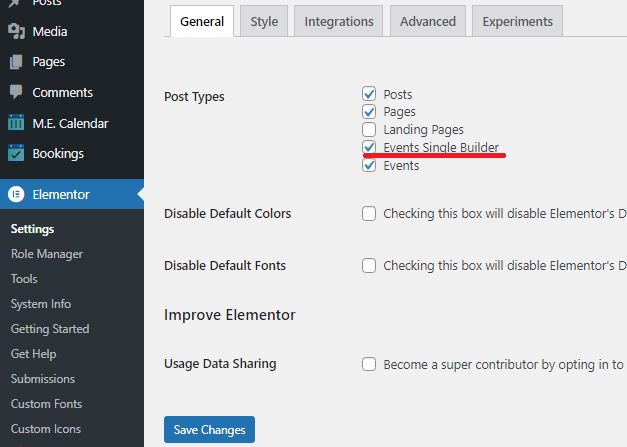Viewport: 627px width, 447px height.
Task: Switch to the Style tab
Action: (x=264, y=21)
